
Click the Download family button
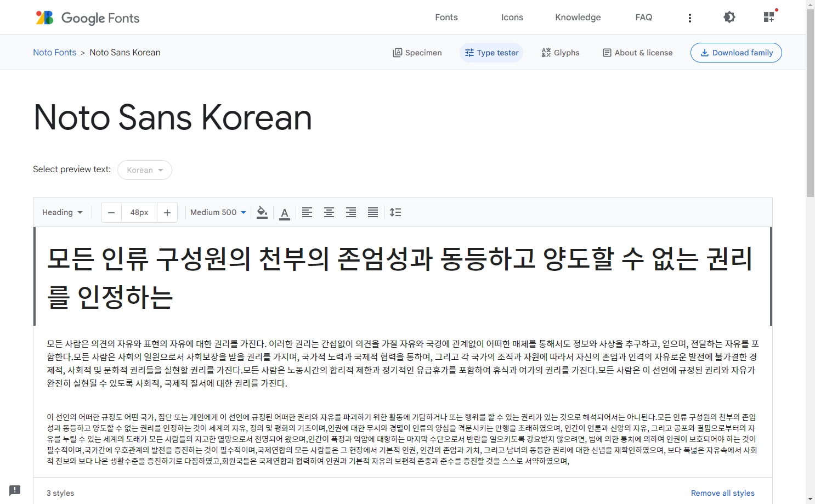[x=736, y=53]
